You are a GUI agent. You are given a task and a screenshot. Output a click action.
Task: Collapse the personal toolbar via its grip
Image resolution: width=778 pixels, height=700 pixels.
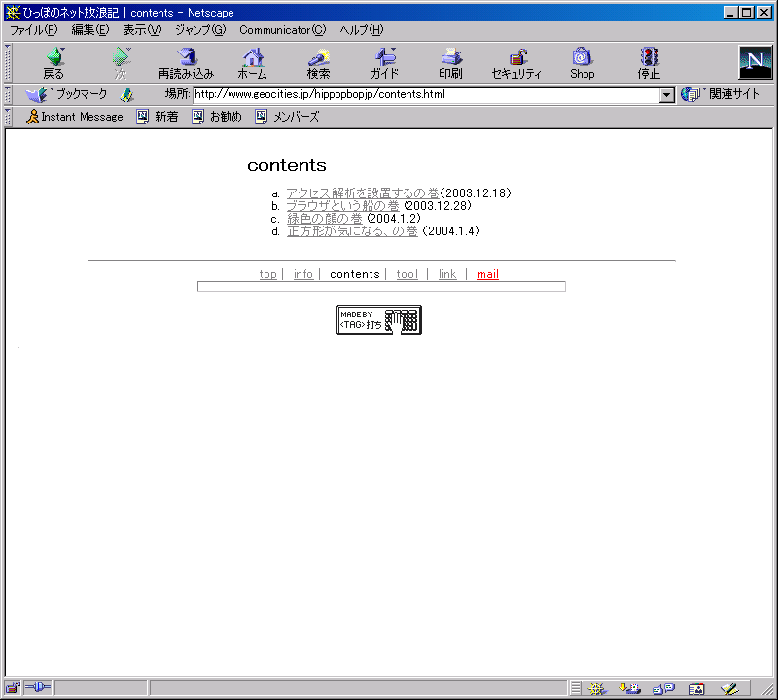coord(8,117)
